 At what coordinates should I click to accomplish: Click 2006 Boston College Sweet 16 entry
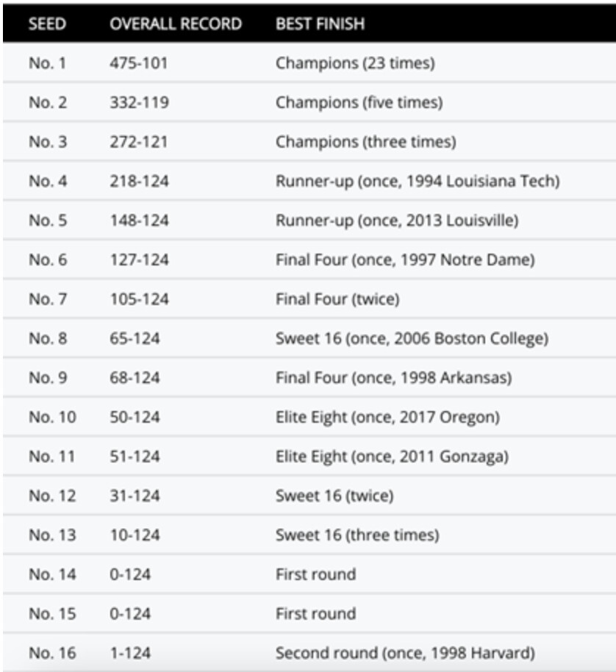412,338
